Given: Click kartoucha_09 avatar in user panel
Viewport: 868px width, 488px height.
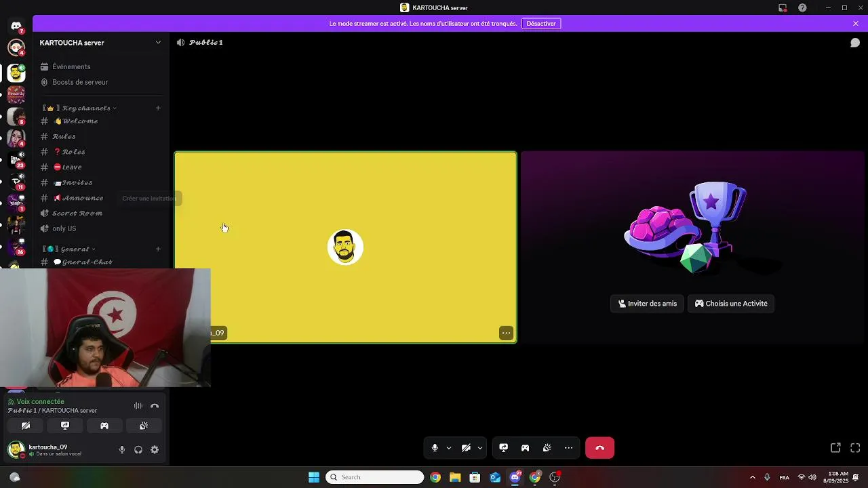Looking at the screenshot, I should [x=16, y=450].
